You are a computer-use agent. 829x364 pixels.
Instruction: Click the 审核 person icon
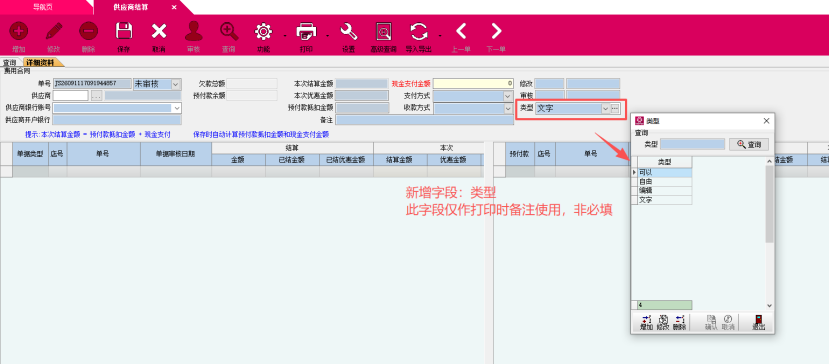click(194, 31)
